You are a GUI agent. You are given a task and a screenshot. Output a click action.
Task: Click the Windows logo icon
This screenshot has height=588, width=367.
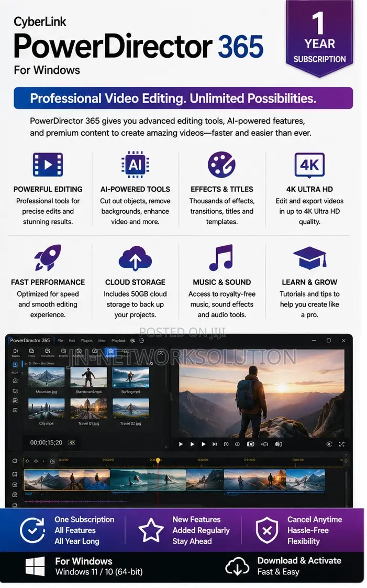point(35,566)
